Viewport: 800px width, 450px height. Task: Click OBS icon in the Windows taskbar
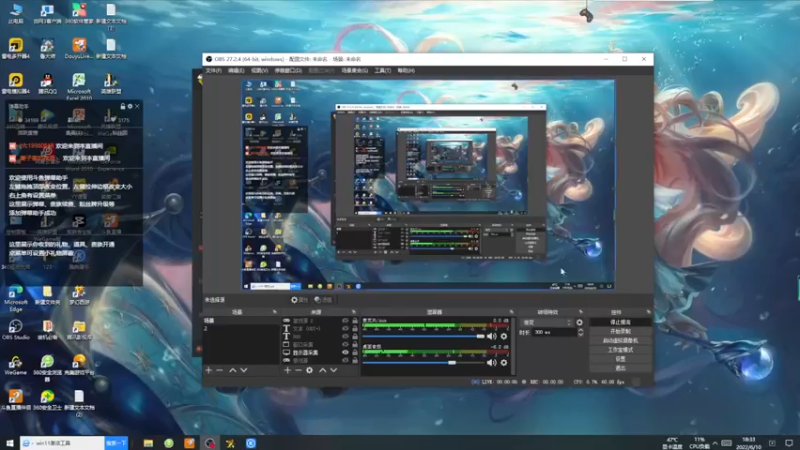210,443
